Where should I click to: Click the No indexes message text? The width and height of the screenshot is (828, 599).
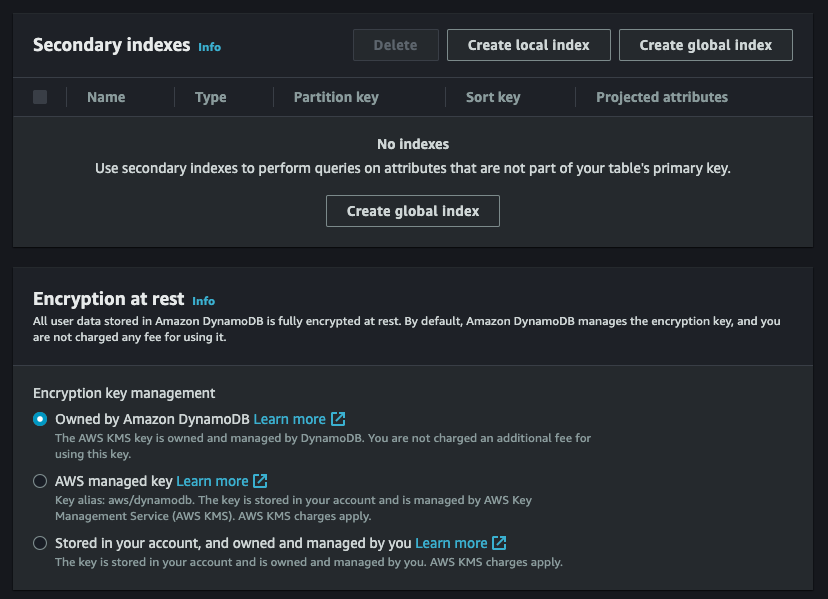point(413,144)
